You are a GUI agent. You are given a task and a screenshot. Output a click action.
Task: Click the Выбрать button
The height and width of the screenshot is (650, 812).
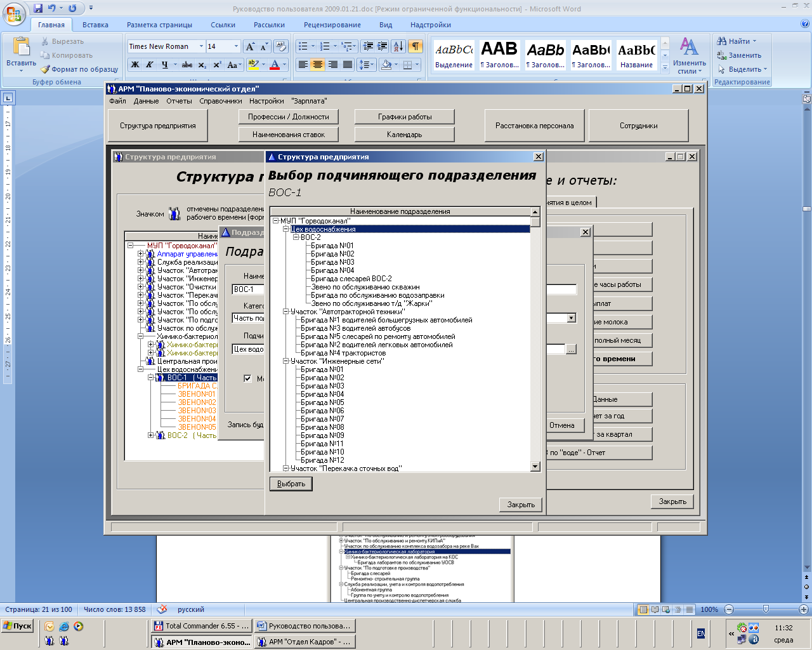click(x=291, y=484)
